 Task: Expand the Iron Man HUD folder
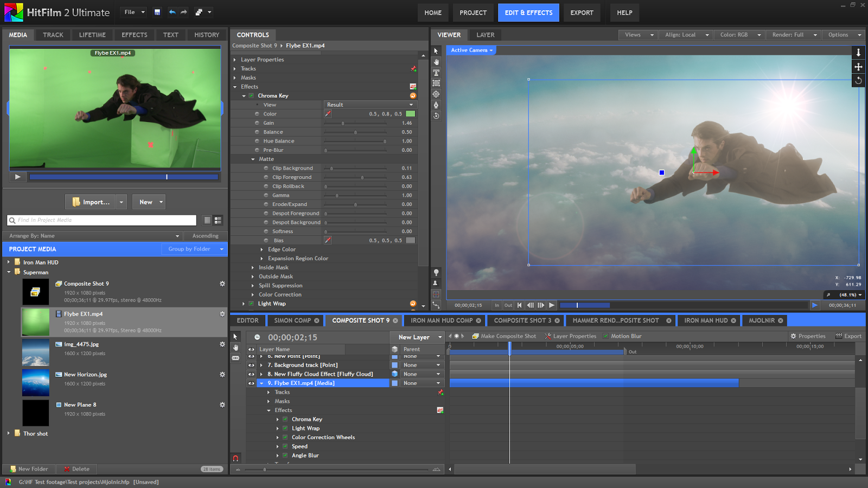(x=9, y=262)
